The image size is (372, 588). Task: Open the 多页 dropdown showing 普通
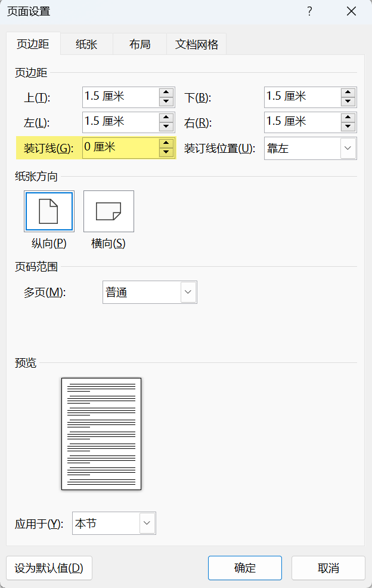coord(150,292)
